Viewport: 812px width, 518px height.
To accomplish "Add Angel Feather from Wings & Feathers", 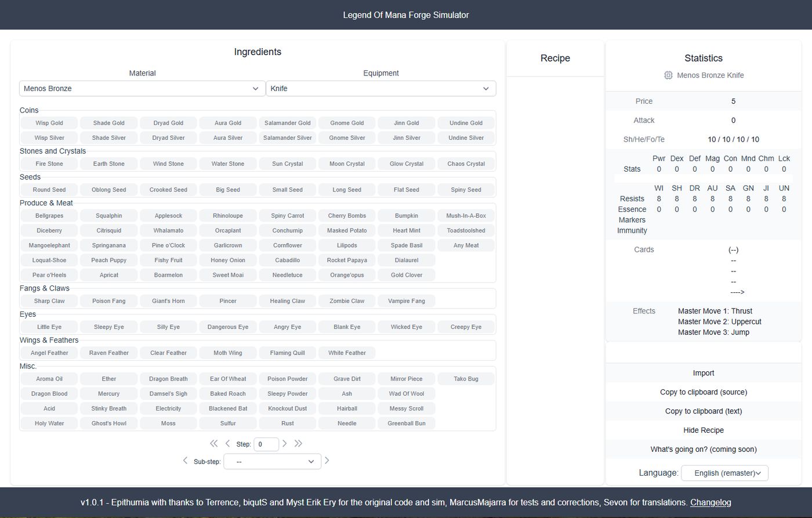I will click(x=49, y=352).
